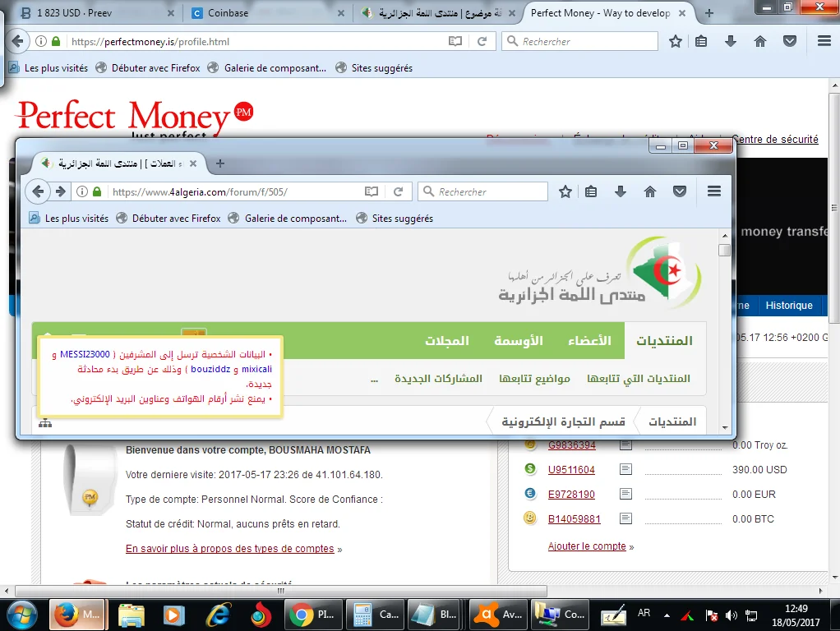Click the B14059881 bitcoin account link
The height and width of the screenshot is (631, 840).
tap(574, 519)
